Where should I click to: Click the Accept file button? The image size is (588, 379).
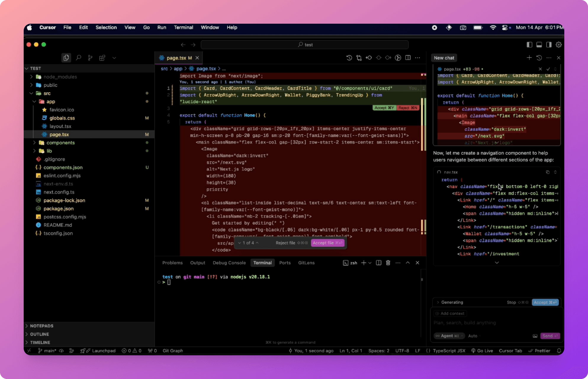pyautogui.click(x=327, y=243)
